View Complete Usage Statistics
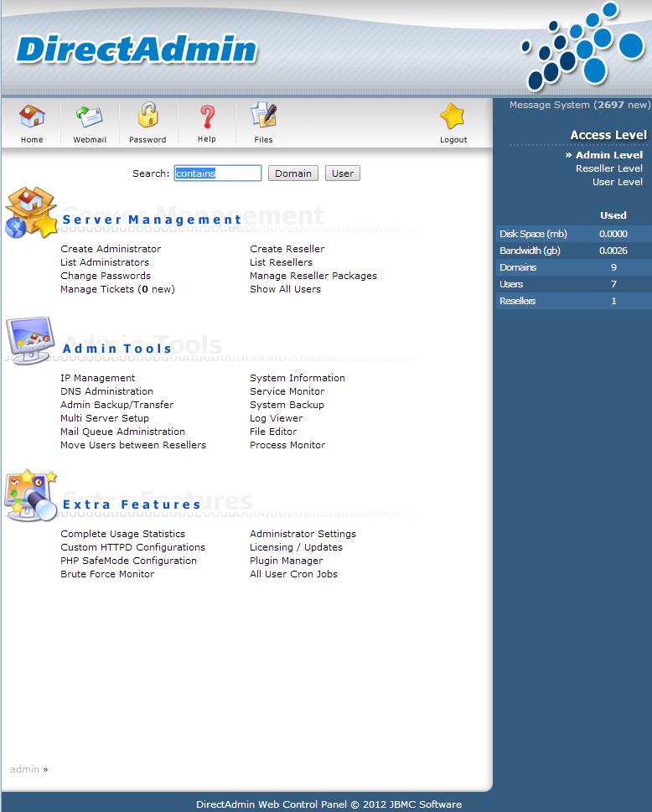 pyautogui.click(x=122, y=534)
